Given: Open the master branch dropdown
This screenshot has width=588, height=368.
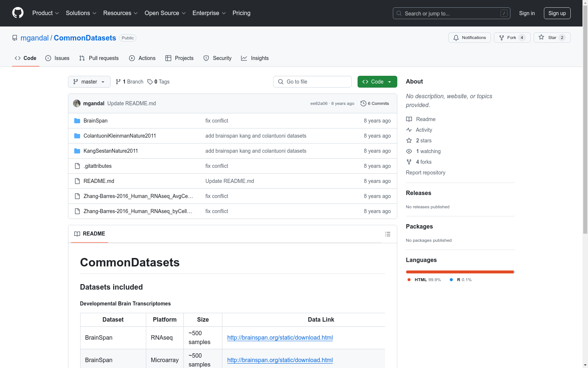Looking at the screenshot, I should pyautogui.click(x=89, y=82).
